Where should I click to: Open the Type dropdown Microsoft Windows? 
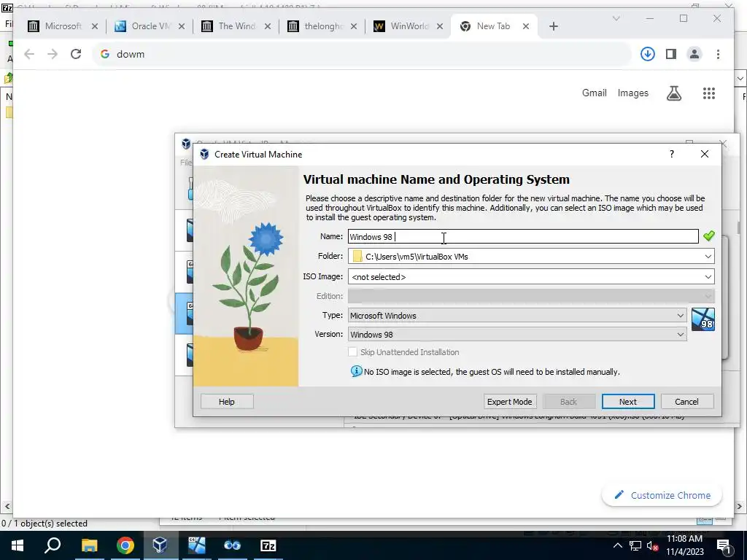point(517,315)
